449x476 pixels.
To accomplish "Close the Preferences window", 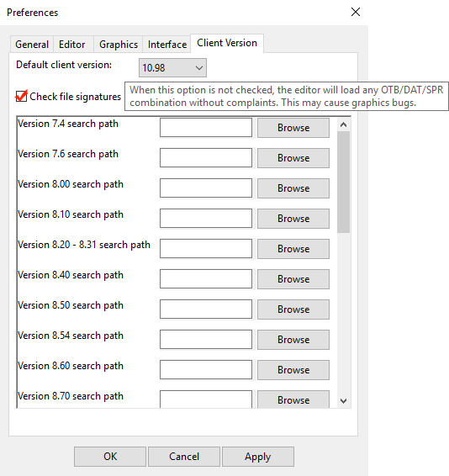I will tap(356, 12).
